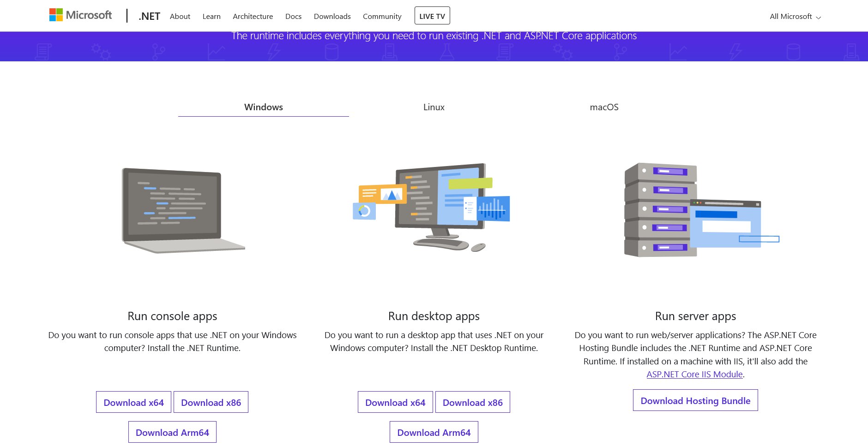The width and height of the screenshot is (868, 446).
Task: Click the laptop console illustration
Action: click(x=183, y=210)
